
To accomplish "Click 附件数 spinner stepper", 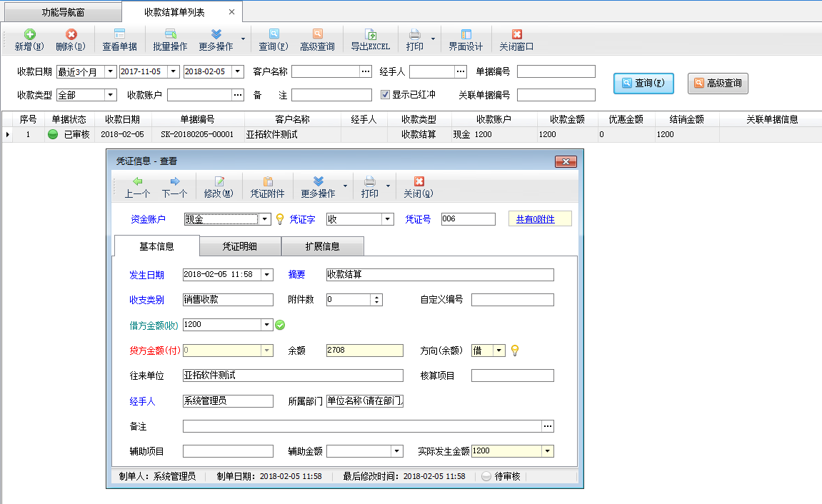I will coord(377,300).
